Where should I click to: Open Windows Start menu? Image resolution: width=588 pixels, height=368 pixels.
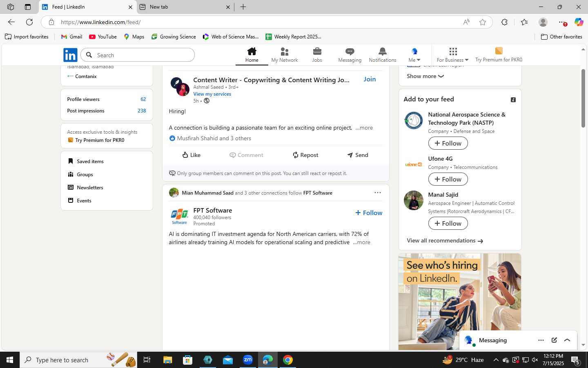(10, 360)
